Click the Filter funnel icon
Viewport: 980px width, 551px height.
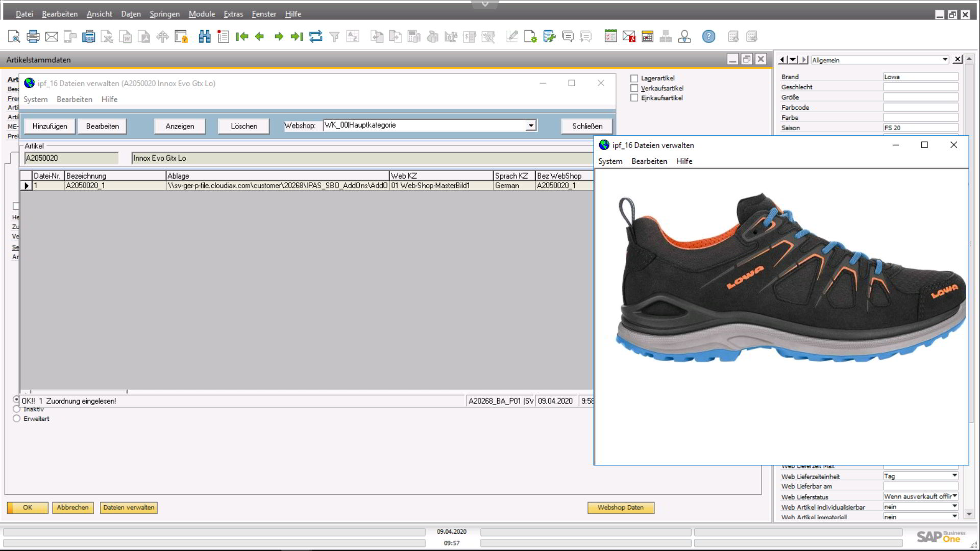pyautogui.click(x=334, y=37)
